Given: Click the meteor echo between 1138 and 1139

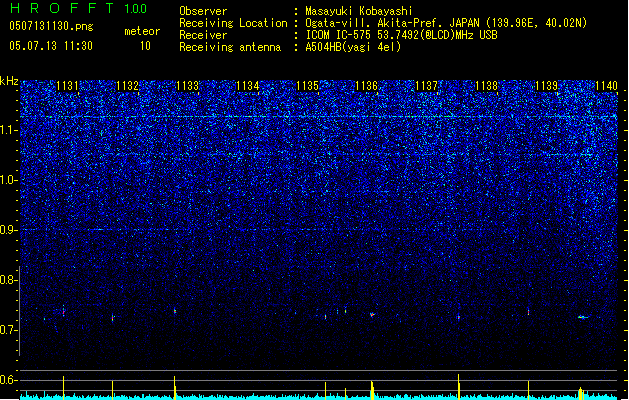Looking at the screenshot, I should (x=528, y=311).
